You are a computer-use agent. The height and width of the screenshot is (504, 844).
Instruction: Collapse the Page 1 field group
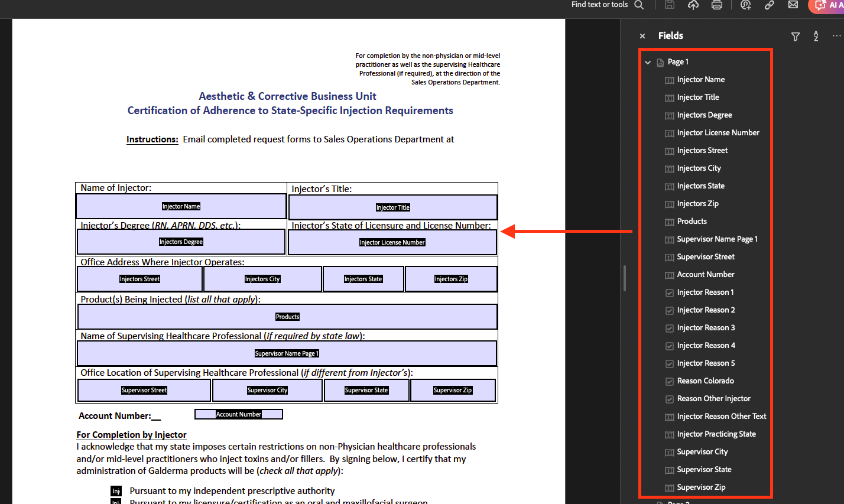[x=648, y=61]
